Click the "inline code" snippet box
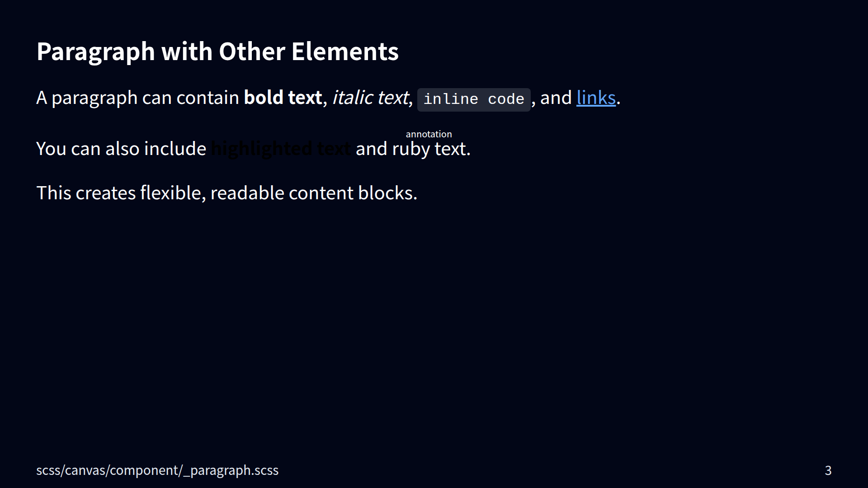 coord(473,99)
